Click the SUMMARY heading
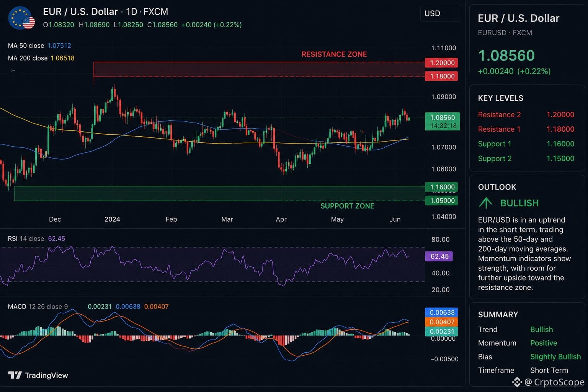This screenshot has height=392, width=588. (x=498, y=315)
